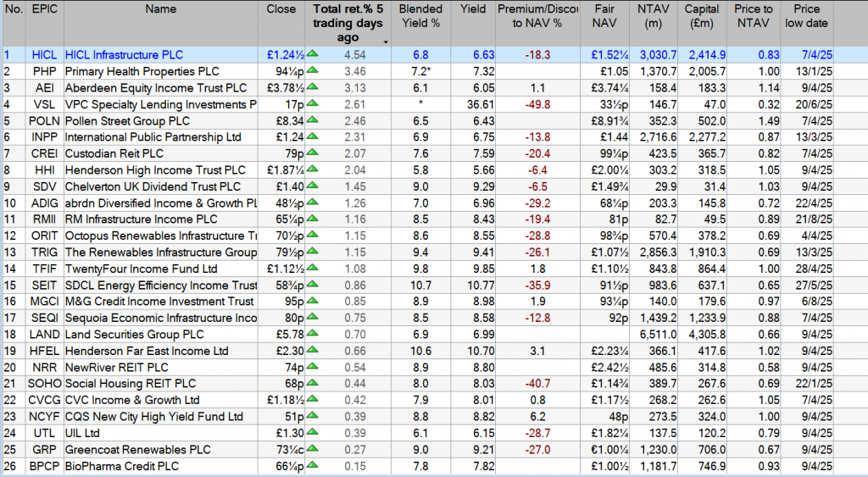Click the £8.34 close price
The height and width of the screenshot is (477, 868).
290,121
